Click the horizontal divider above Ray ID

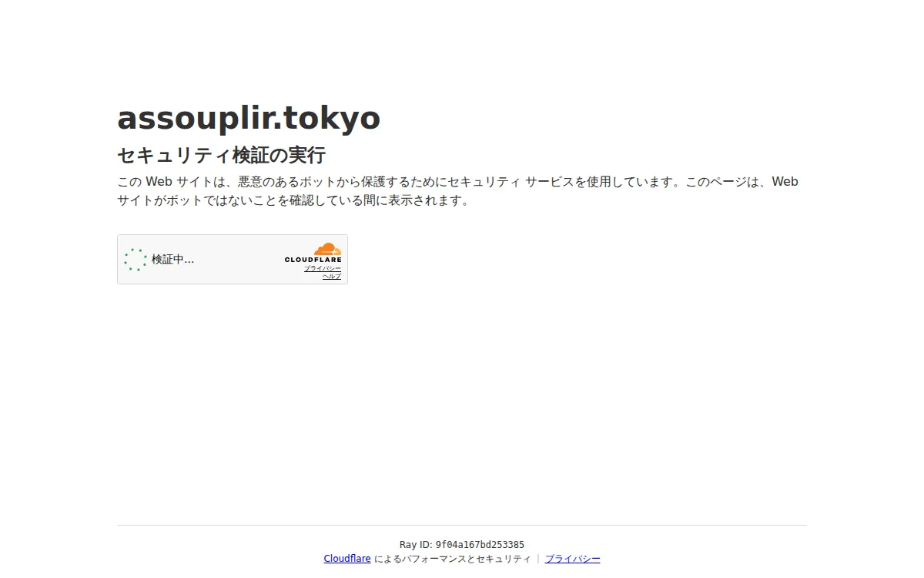tap(462, 525)
